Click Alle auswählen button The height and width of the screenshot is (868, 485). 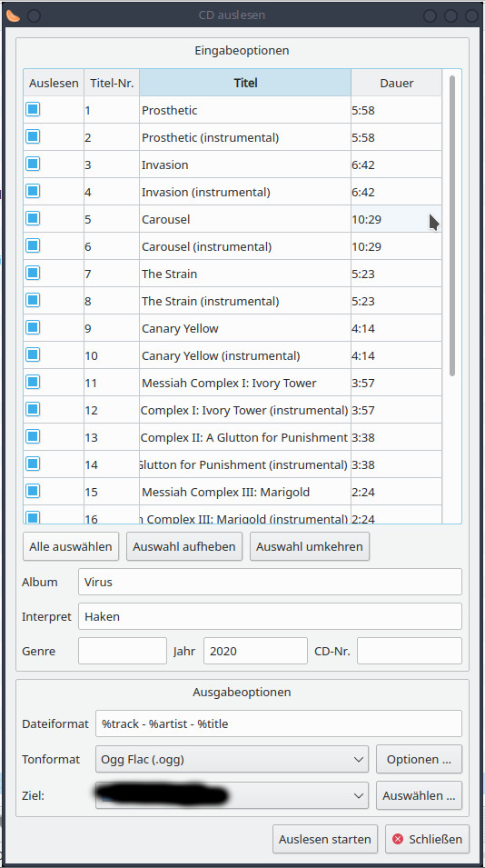pyautogui.click(x=71, y=546)
